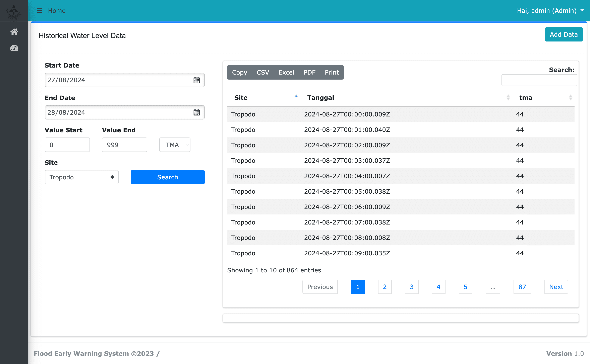Screen dimensions: 590x364
Task: Click the flood warning system logo icon
Action: [x=14, y=10]
